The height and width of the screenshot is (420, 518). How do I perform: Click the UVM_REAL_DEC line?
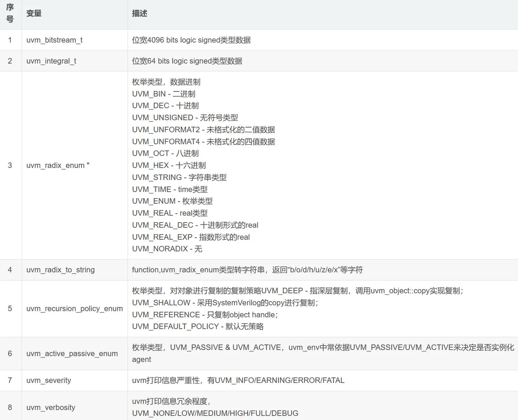195,225
